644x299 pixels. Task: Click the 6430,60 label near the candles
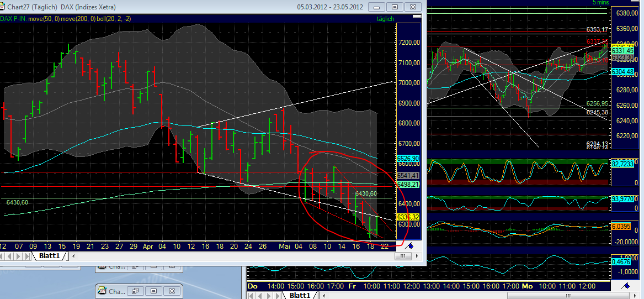(366, 193)
